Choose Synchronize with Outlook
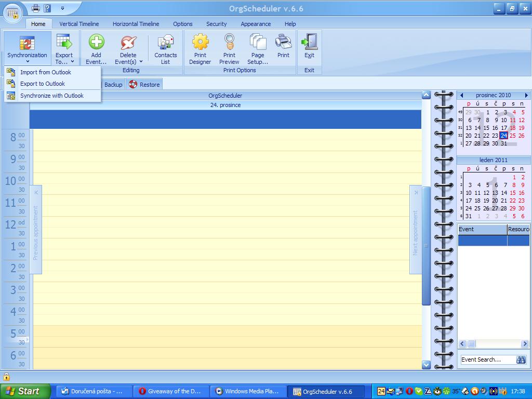Screen dimensions: 532x399 (52, 96)
